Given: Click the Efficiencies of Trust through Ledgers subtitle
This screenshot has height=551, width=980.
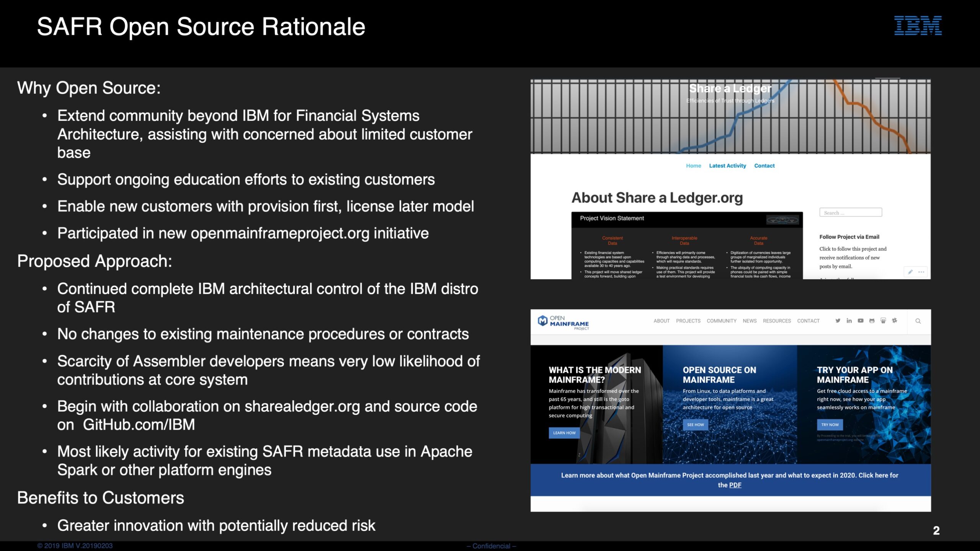Looking at the screenshot, I should coord(730,101).
